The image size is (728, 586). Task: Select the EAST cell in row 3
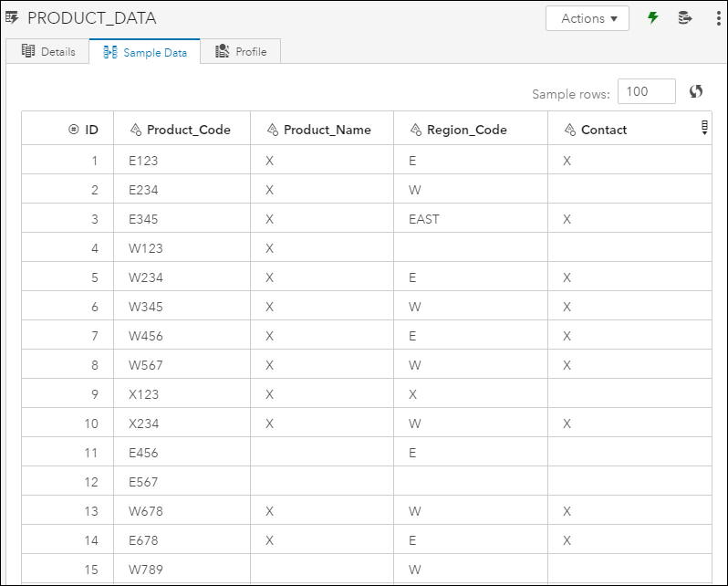(x=424, y=219)
